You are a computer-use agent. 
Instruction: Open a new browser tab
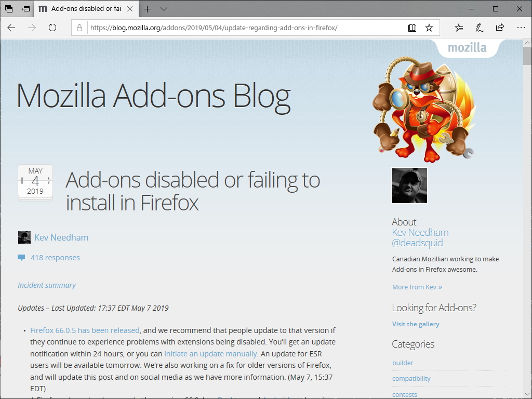(x=148, y=9)
